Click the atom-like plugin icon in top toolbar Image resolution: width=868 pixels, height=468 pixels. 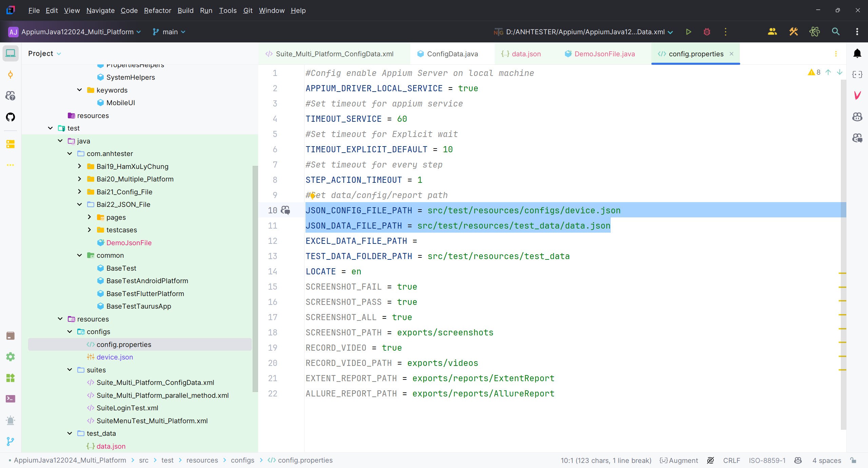click(x=814, y=32)
